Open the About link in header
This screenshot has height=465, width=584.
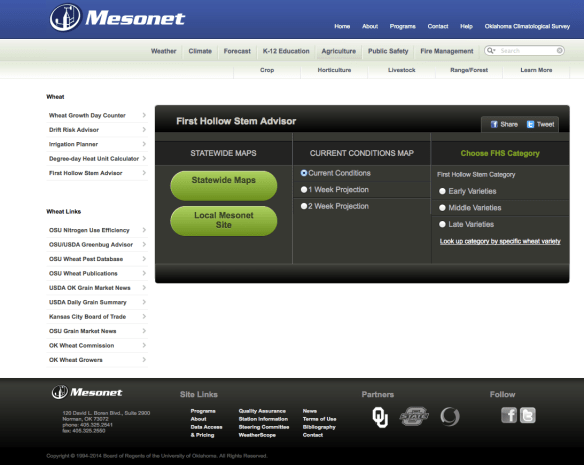tap(370, 26)
